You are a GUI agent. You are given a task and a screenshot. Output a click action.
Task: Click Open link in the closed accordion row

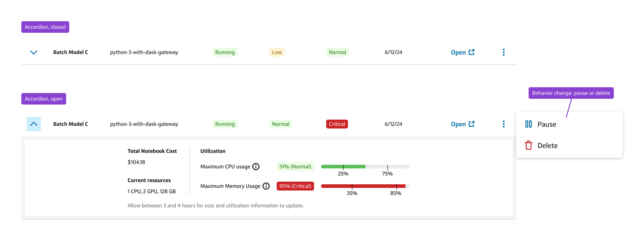click(462, 52)
